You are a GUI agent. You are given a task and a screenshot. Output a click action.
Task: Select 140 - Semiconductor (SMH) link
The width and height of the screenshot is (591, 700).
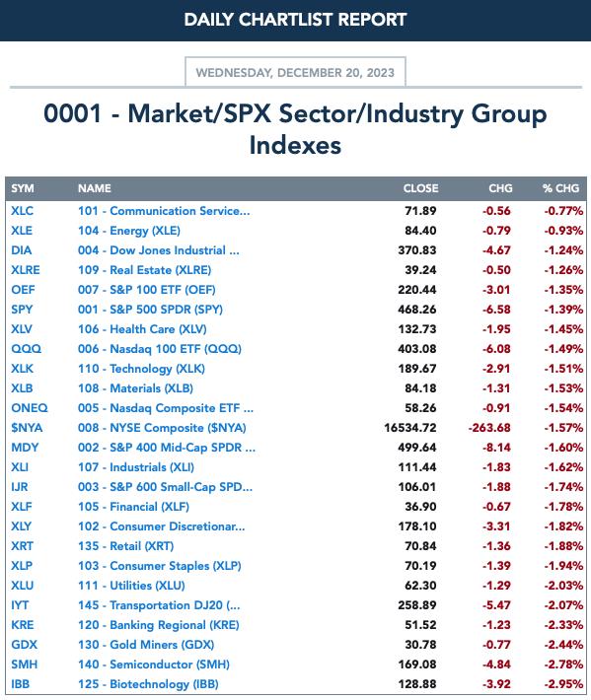[x=154, y=665]
